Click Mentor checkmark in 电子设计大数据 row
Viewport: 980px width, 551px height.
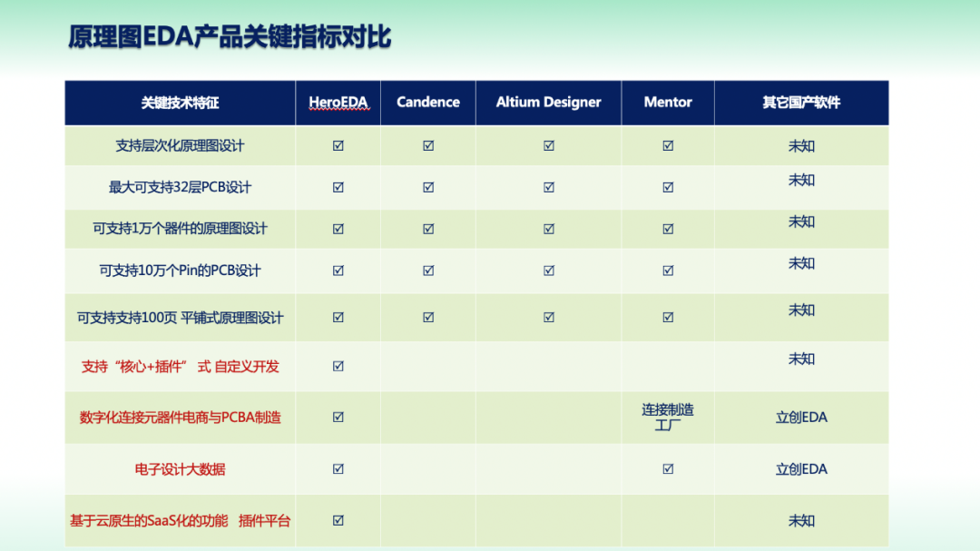668,468
